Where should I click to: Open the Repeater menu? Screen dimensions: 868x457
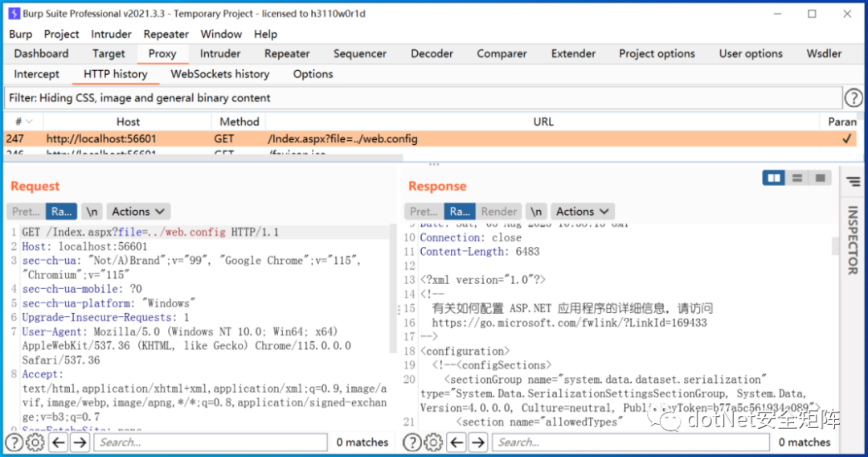166,35
